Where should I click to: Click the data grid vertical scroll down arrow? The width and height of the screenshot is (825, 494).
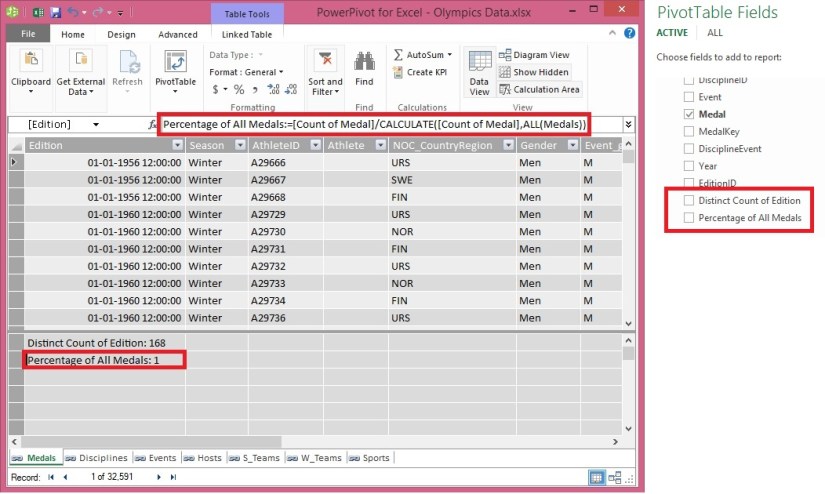pyautogui.click(x=628, y=324)
